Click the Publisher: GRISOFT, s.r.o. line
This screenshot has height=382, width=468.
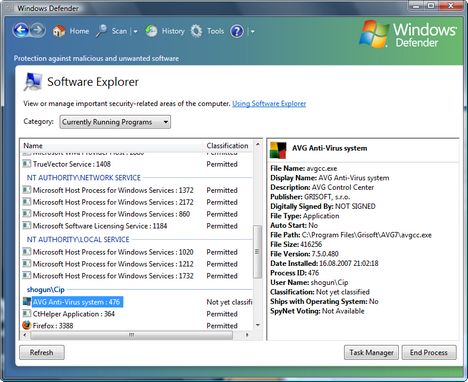(310, 197)
